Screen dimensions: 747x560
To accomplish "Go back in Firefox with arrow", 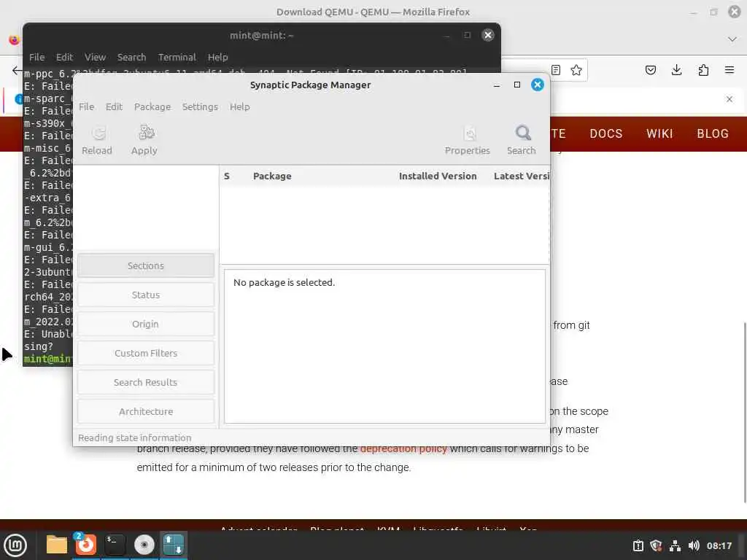I will point(17,71).
